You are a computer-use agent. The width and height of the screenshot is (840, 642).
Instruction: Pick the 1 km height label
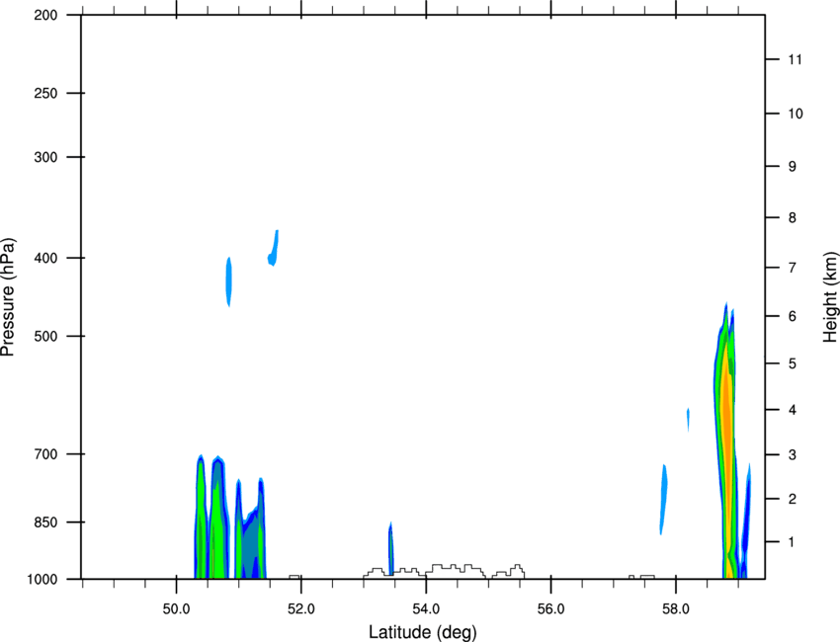coord(792,542)
